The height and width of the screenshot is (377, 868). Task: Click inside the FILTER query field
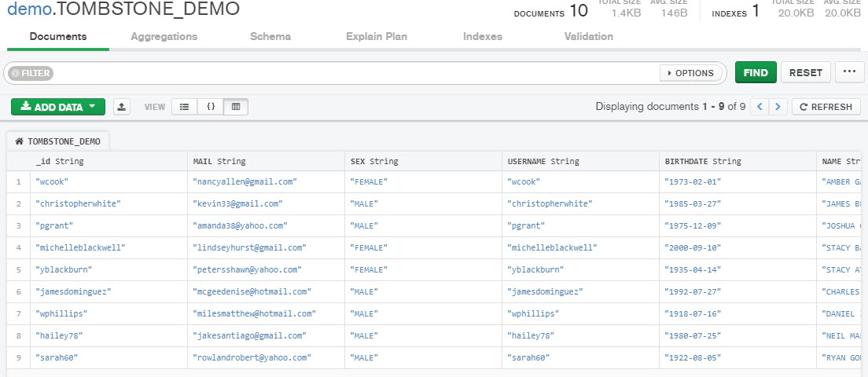(355, 73)
